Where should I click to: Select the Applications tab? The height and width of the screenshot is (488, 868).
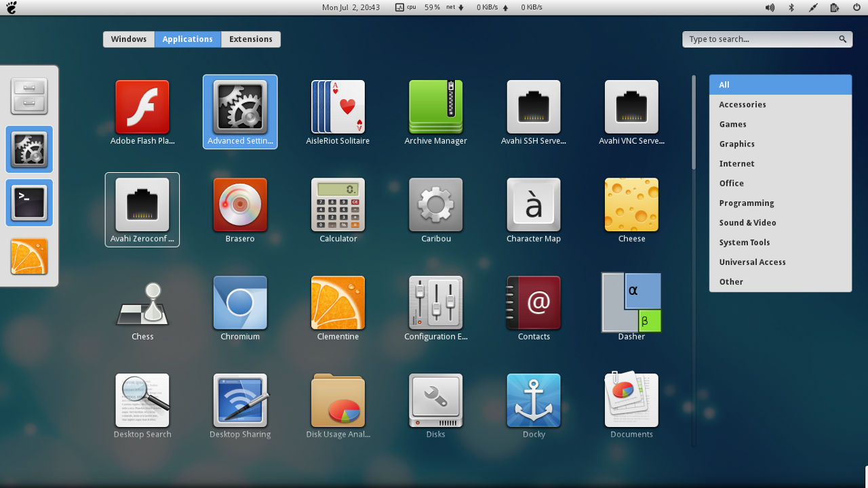[188, 39]
